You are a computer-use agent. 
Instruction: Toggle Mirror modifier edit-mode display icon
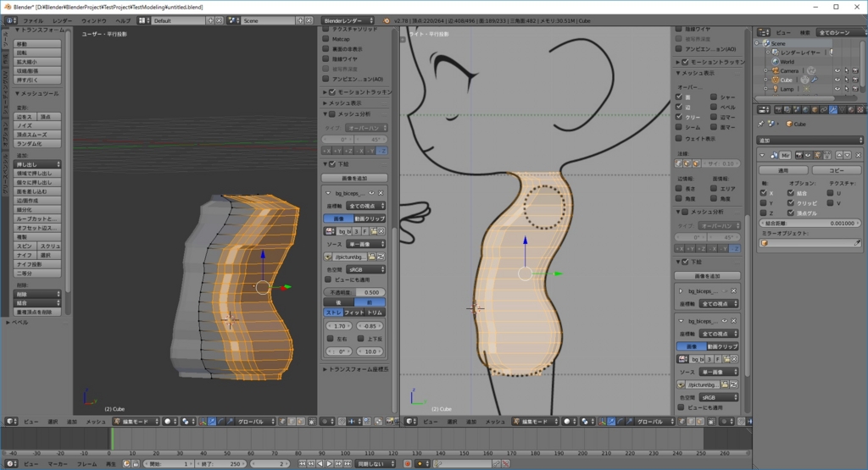click(818, 155)
